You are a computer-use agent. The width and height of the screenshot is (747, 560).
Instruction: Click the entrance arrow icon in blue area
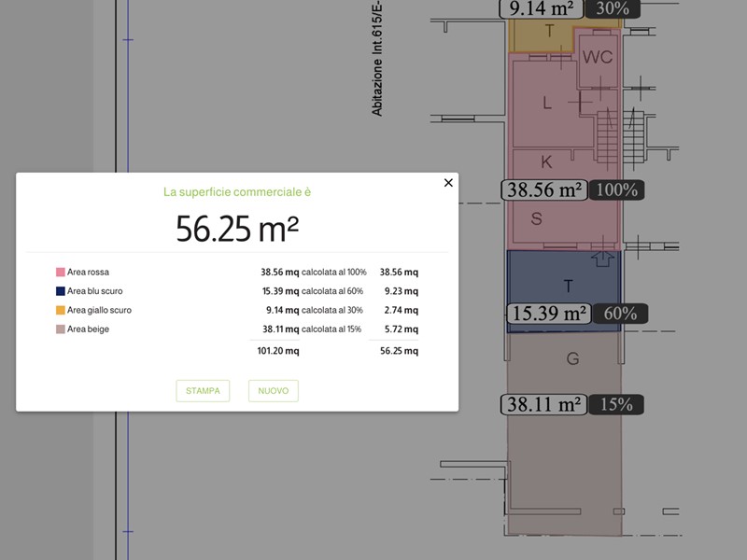604,258
